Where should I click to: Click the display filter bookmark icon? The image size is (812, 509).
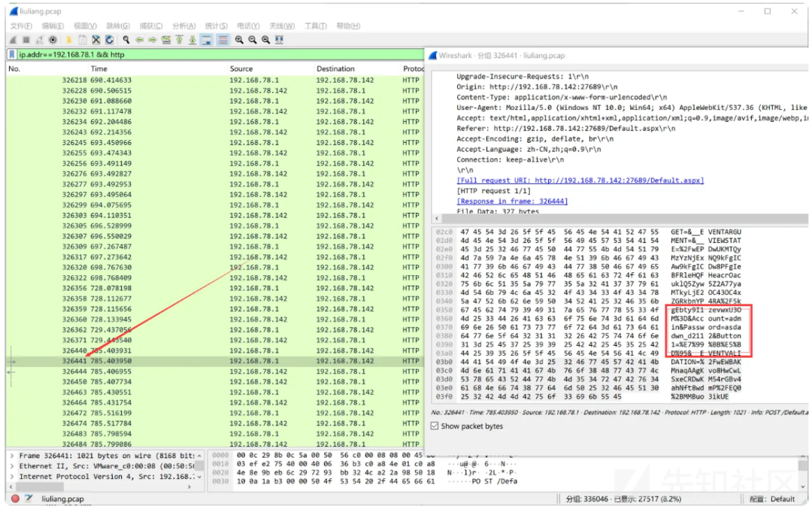[12, 54]
